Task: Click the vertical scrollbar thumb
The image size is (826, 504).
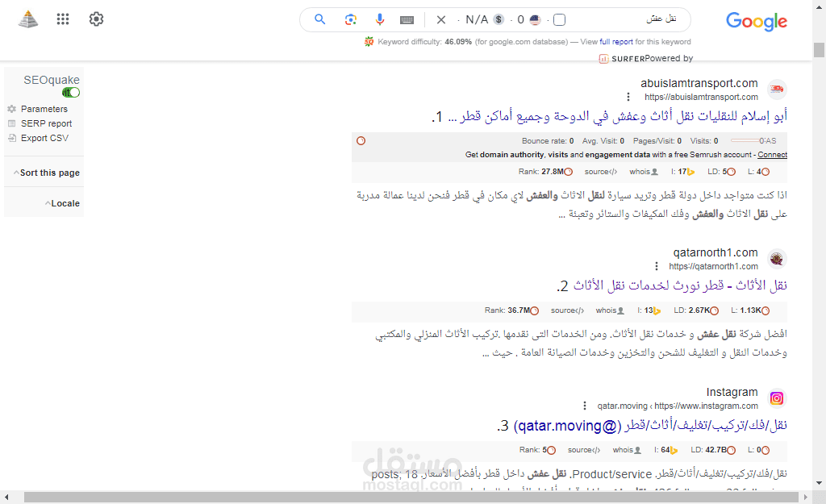Action: [x=819, y=50]
